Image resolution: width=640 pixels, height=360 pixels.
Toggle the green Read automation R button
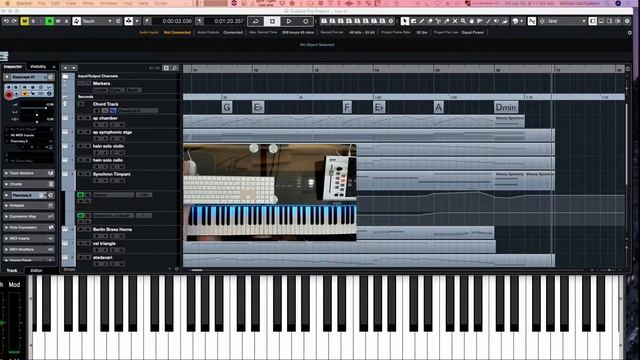[49, 21]
